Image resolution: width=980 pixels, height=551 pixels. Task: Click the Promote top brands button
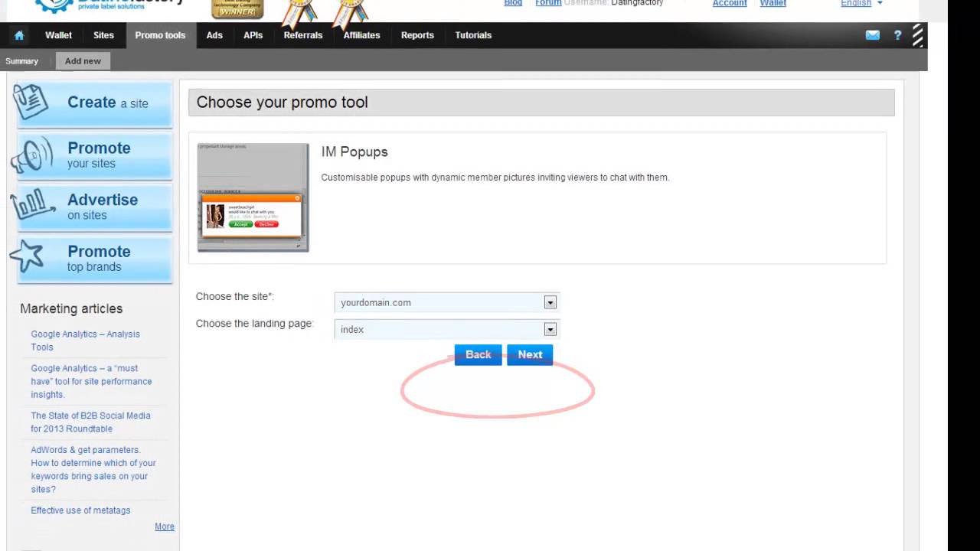[x=95, y=259]
